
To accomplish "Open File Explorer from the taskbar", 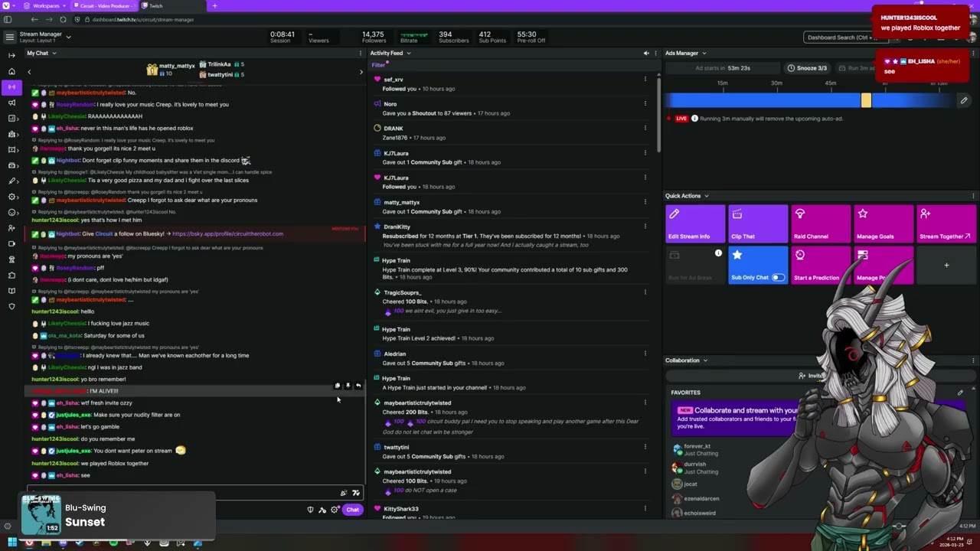I will 46,543.
